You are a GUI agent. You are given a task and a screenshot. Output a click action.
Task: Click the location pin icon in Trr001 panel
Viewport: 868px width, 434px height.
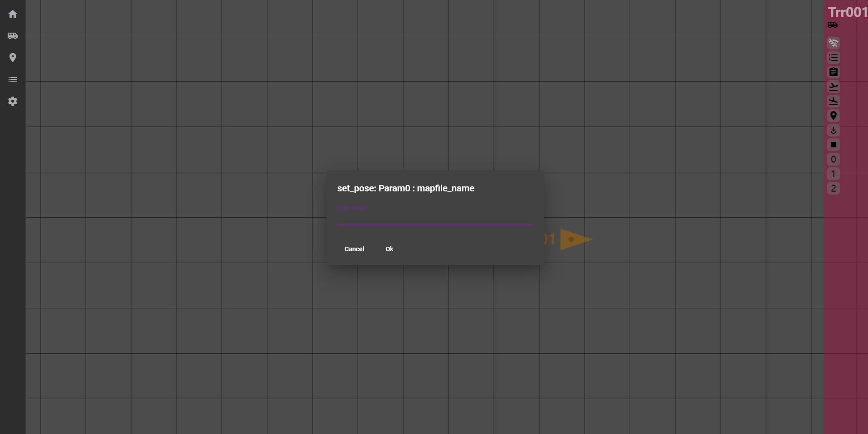834,116
